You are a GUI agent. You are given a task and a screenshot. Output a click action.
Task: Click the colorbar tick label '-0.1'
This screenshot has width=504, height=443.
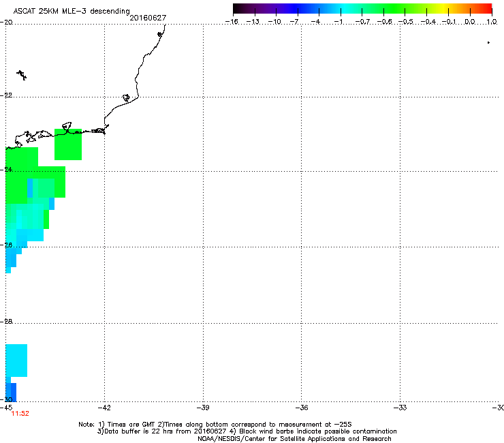[x=449, y=22]
